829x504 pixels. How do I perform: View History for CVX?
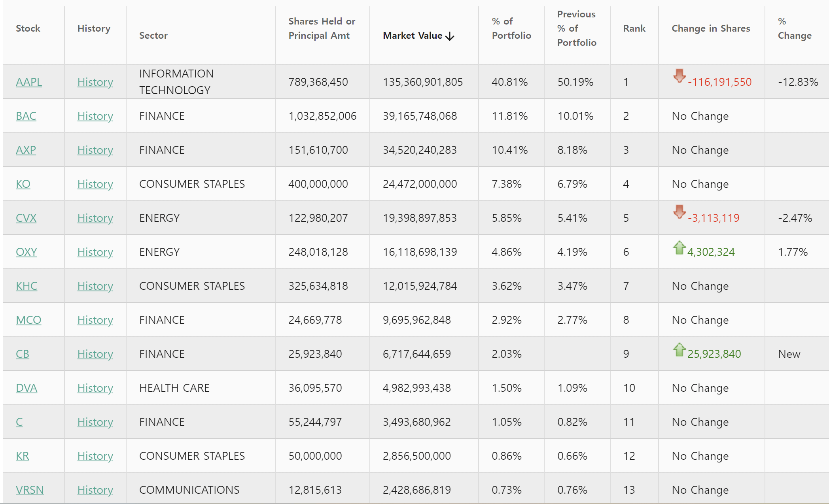point(95,218)
